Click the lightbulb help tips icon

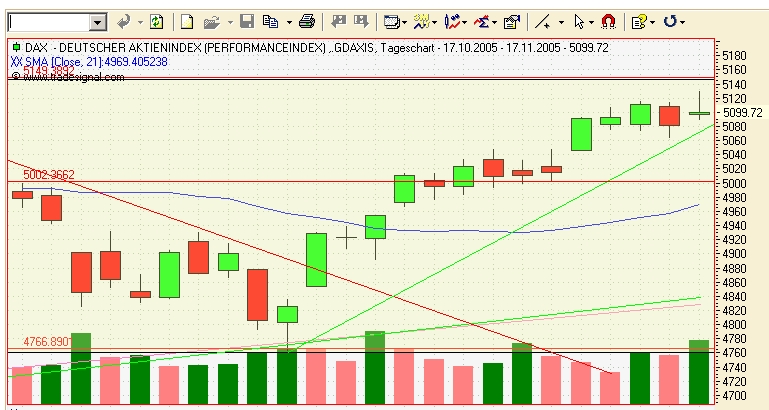(639, 22)
